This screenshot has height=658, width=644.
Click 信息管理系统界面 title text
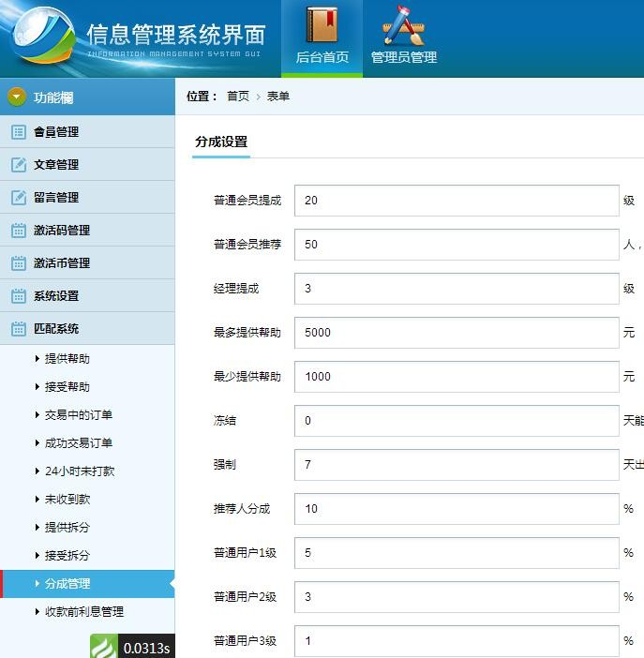pos(176,35)
